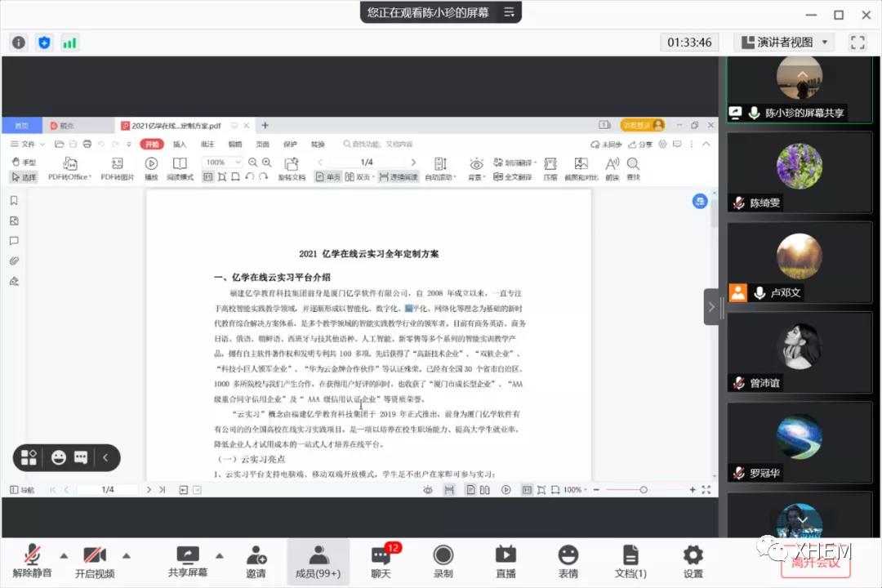Click the 离开会议 leave meeting button
Viewport: 882px width, 588px height.
(x=814, y=563)
